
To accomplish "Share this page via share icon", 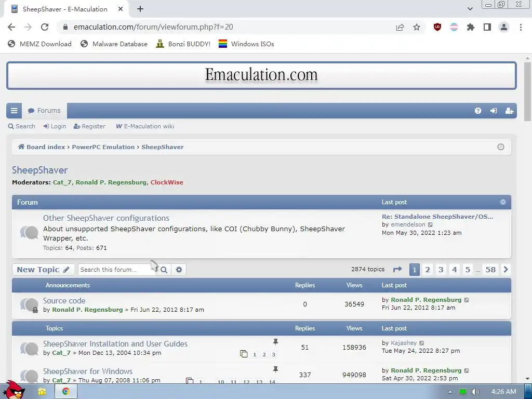I will click(x=400, y=27).
